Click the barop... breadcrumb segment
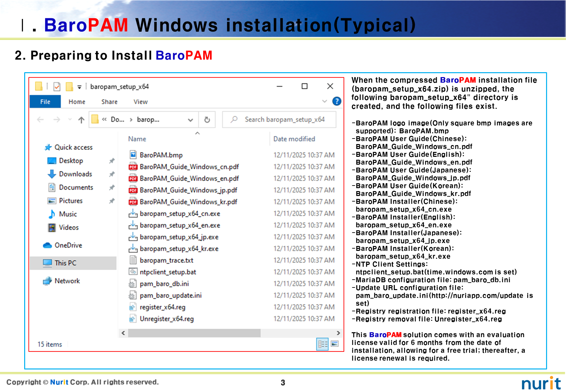Image resolution: width=566 pixels, height=392 pixels. (148, 120)
